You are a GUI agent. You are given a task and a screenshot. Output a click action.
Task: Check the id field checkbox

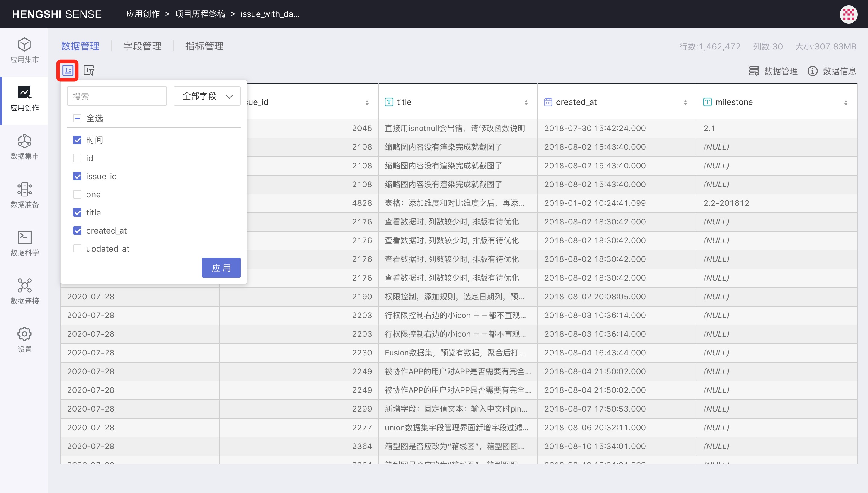pyautogui.click(x=77, y=158)
